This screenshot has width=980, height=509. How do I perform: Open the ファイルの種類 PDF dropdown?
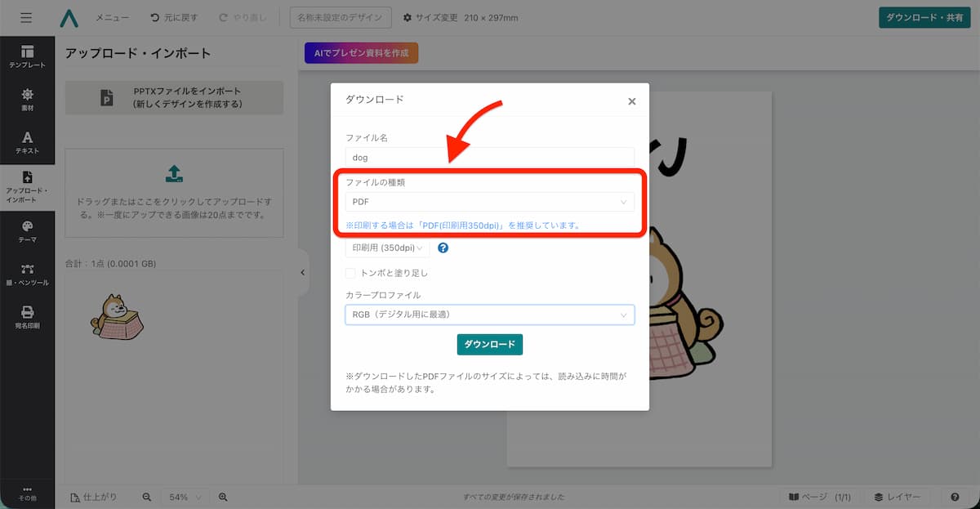(489, 202)
